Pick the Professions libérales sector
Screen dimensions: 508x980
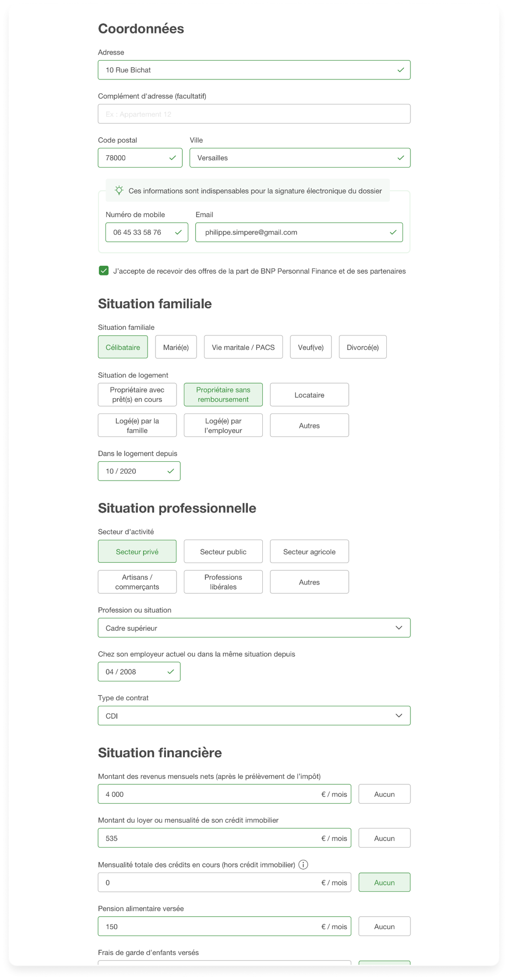223,582
